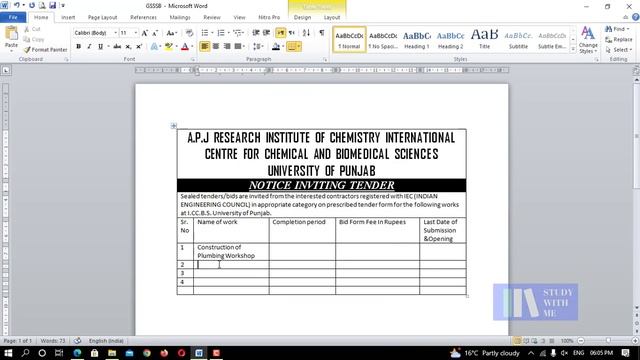Apply numbered list formatting
640x360 pixels.
[221, 33]
